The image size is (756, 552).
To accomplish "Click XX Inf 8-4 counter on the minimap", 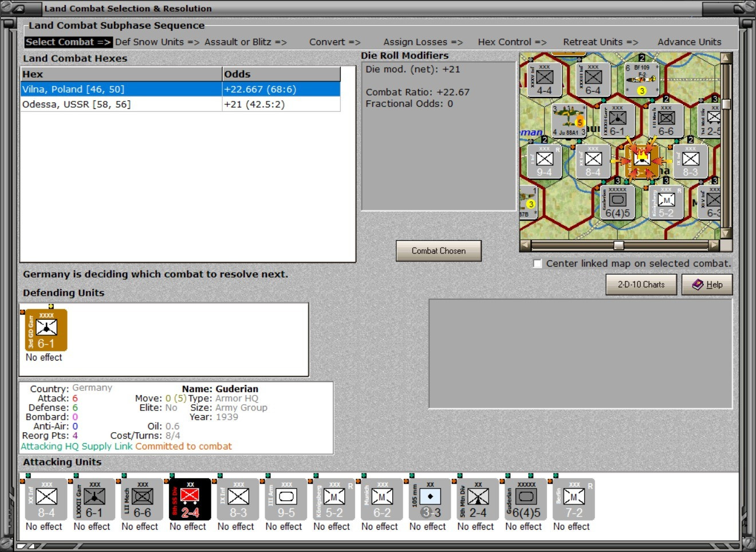I will tap(592, 161).
